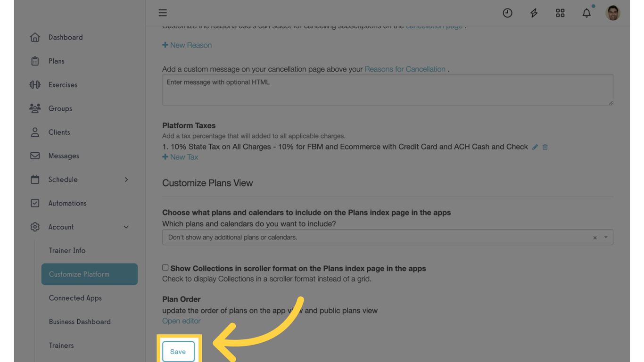Collapse the Account sidebar section

tap(126, 227)
